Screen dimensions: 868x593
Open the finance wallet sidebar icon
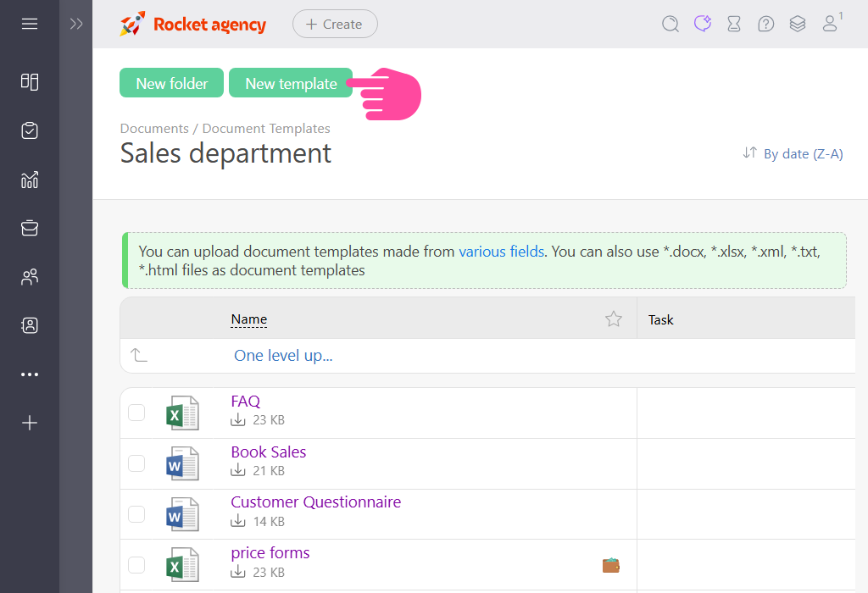click(30, 228)
